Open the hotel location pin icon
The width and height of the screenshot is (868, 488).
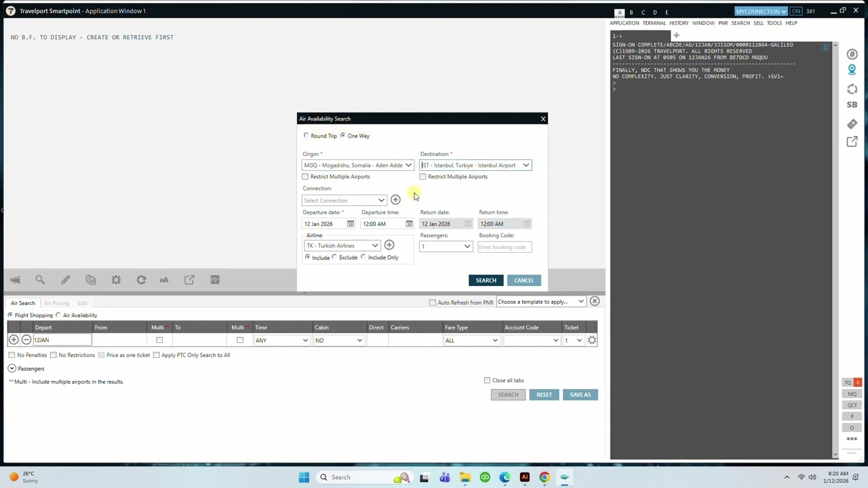852,69
